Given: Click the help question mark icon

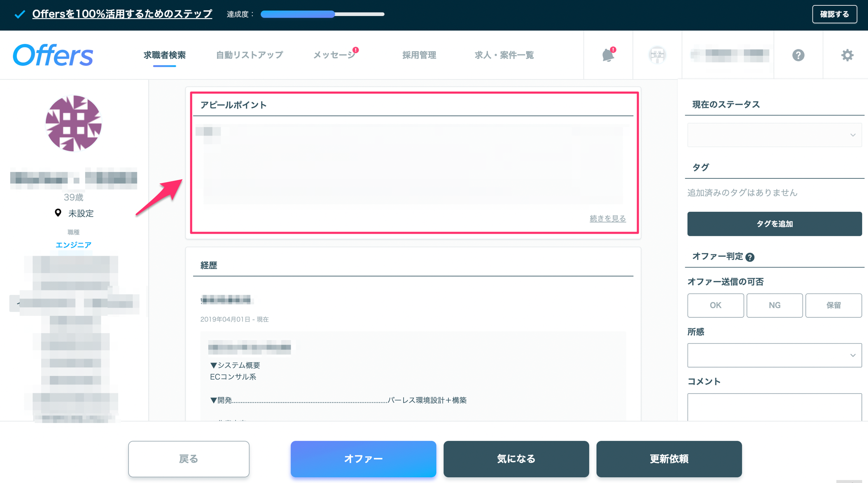Looking at the screenshot, I should coord(798,55).
